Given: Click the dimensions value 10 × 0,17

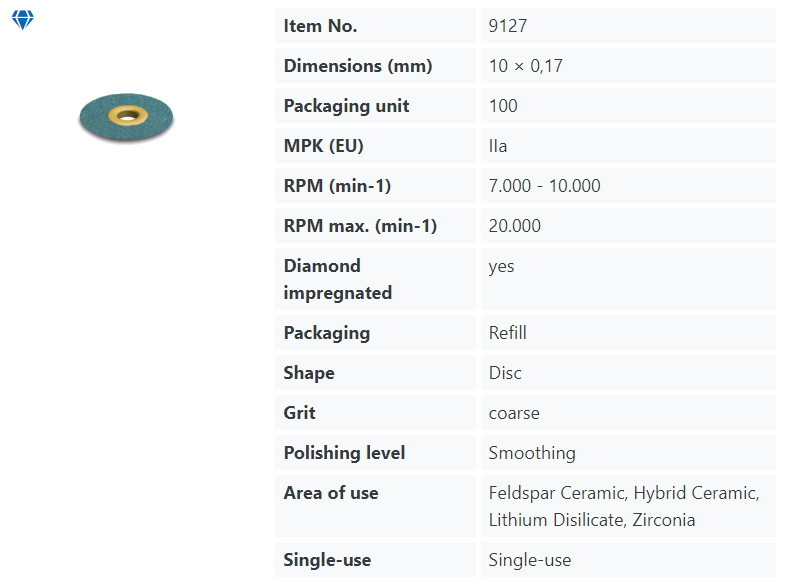Looking at the screenshot, I should point(526,66).
